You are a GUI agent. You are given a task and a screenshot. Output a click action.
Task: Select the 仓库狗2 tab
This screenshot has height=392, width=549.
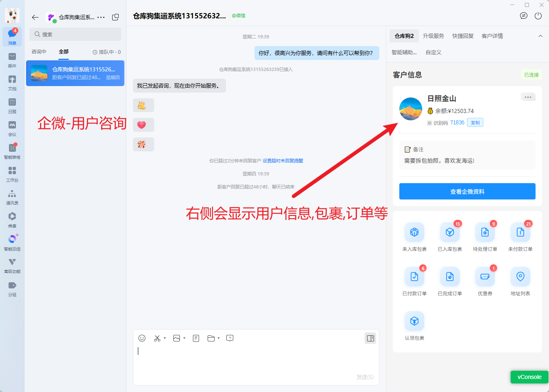point(404,36)
